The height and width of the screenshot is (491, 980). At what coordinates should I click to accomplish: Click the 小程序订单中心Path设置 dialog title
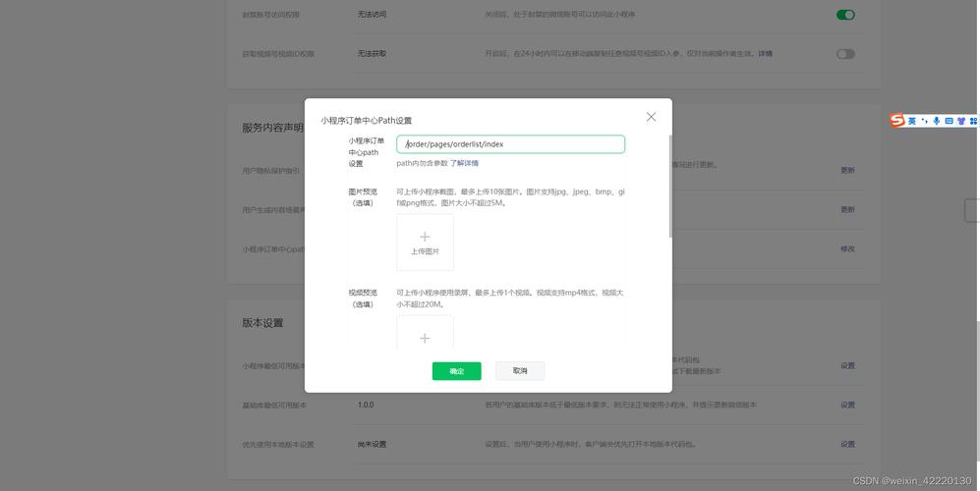coord(367,121)
